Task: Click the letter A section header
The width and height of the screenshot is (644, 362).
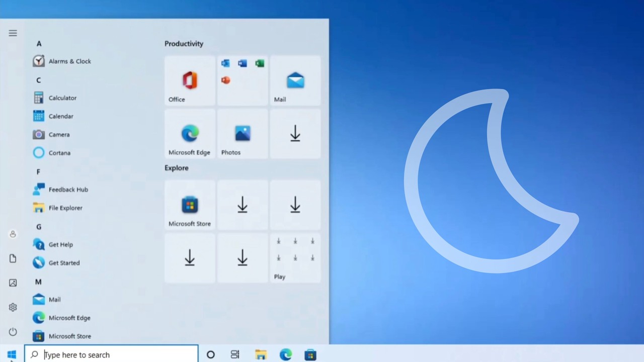Action: point(39,44)
